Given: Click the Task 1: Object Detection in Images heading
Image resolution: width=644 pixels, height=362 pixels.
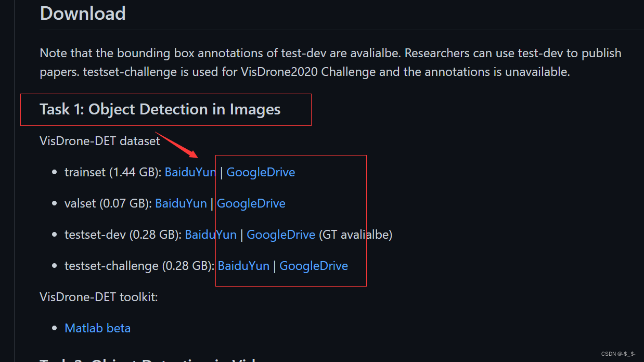Looking at the screenshot, I should click(160, 109).
